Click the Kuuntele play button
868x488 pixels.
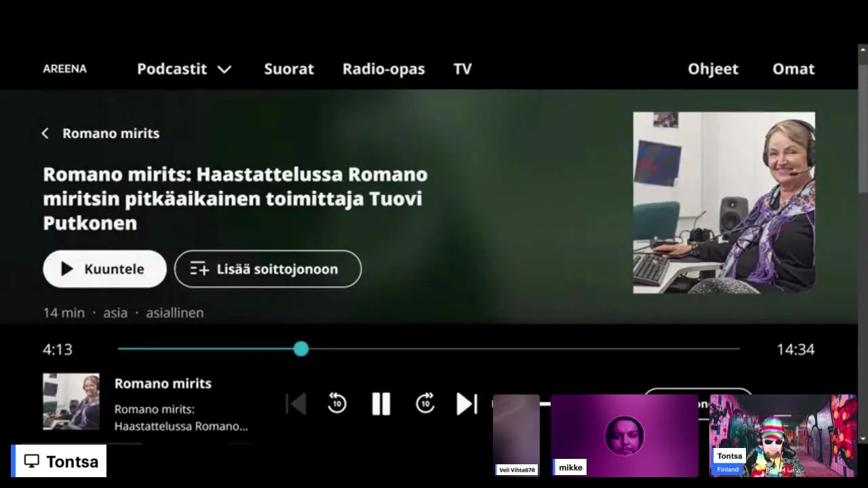[104, 269]
